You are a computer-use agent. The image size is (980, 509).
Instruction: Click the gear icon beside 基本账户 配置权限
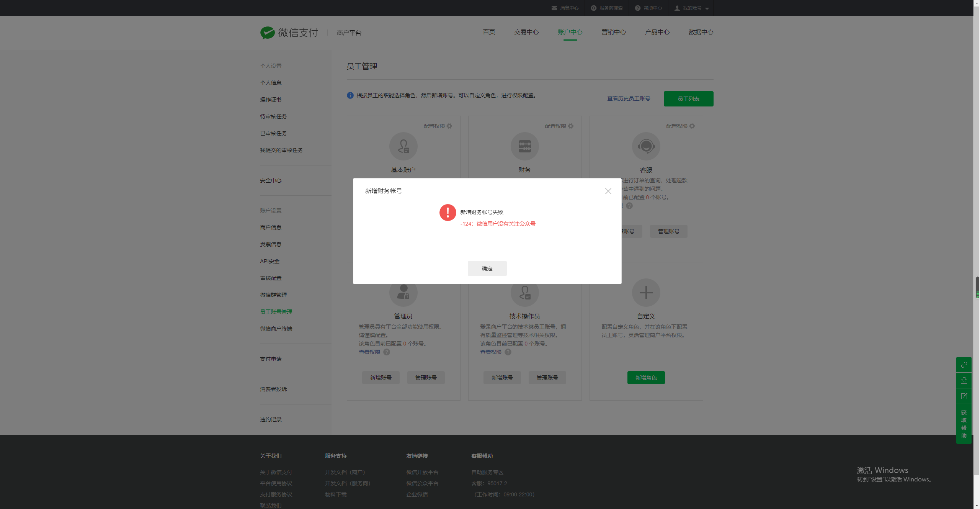tap(449, 126)
